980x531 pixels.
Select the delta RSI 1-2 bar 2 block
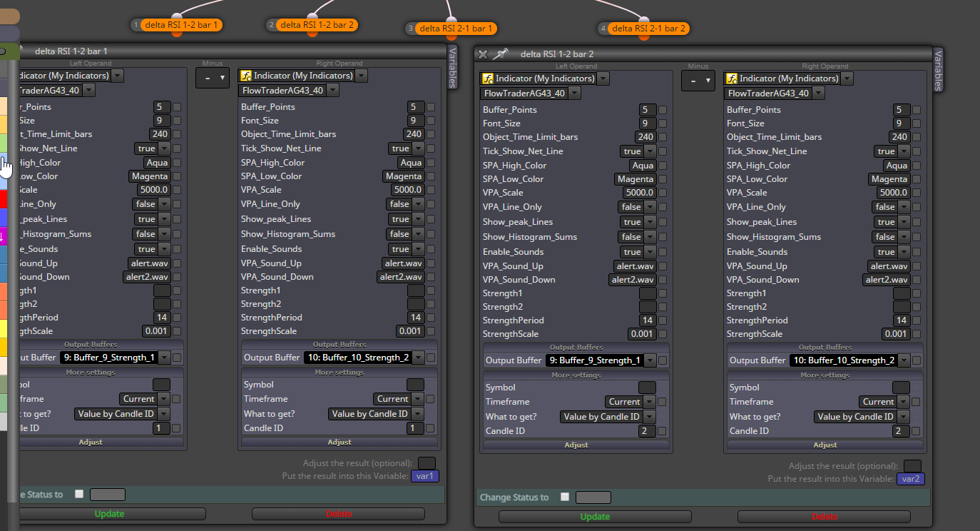pyautogui.click(x=317, y=25)
